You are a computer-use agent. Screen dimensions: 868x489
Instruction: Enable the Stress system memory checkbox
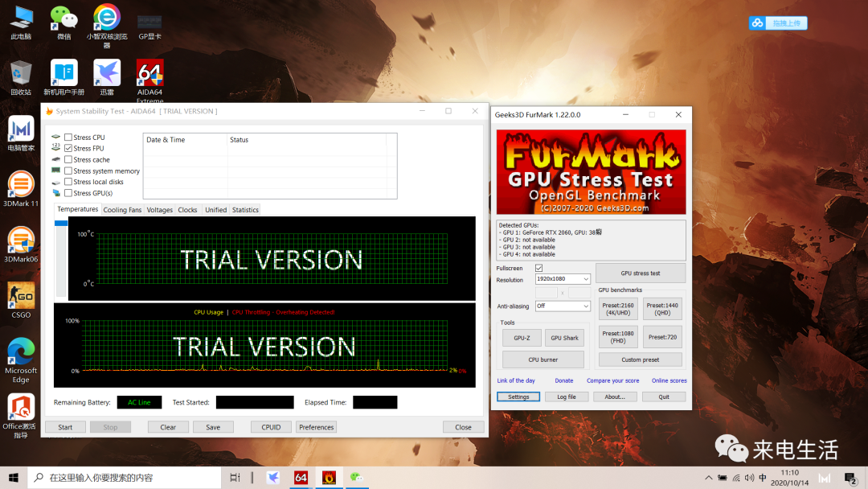tap(68, 171)
